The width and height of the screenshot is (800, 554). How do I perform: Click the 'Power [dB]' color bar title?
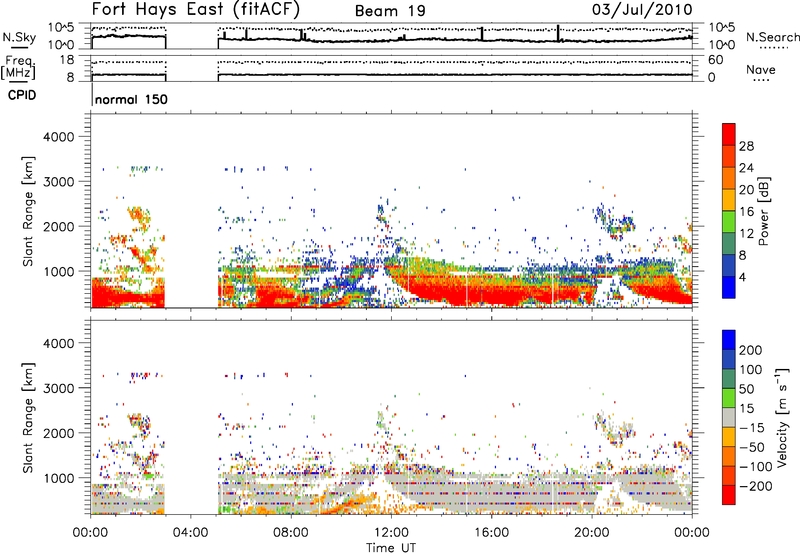tap(763, 211)
